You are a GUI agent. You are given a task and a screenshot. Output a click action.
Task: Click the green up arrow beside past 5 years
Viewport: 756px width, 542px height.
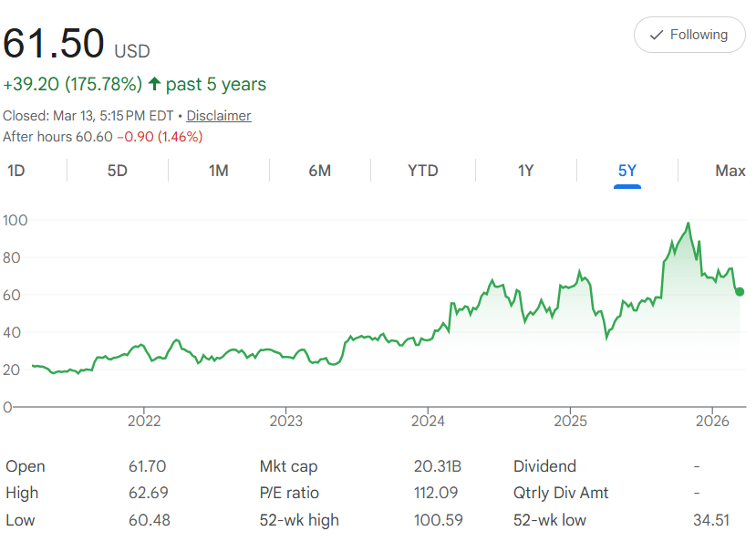click(x=154, y=85)
